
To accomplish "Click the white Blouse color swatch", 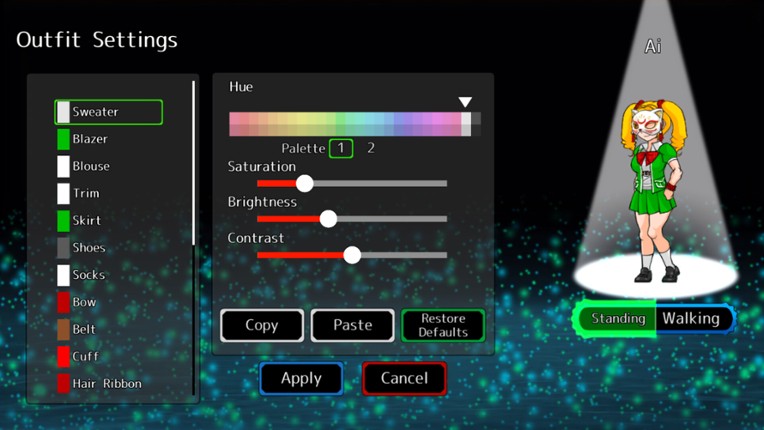I will point(63,167).
